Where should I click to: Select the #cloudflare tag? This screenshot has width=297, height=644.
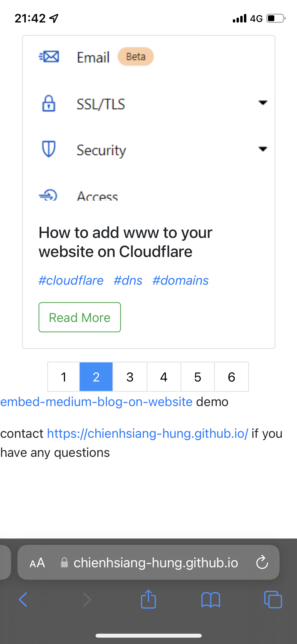pyautogui.click(x=71, y=280)
